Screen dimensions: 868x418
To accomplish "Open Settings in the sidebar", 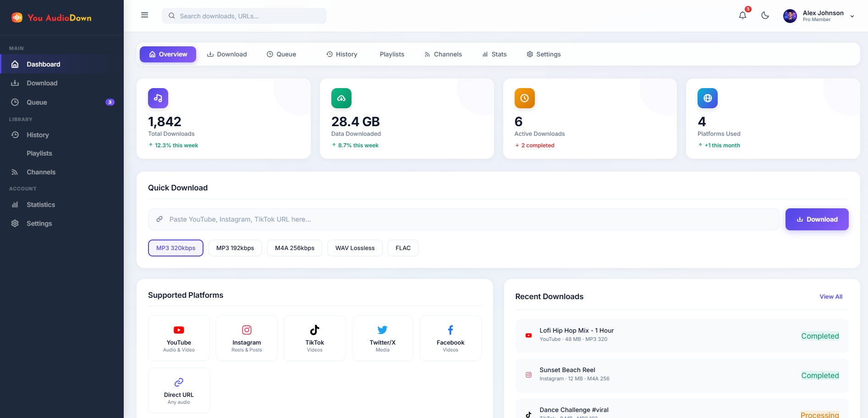I will click(x=62, y=223).
